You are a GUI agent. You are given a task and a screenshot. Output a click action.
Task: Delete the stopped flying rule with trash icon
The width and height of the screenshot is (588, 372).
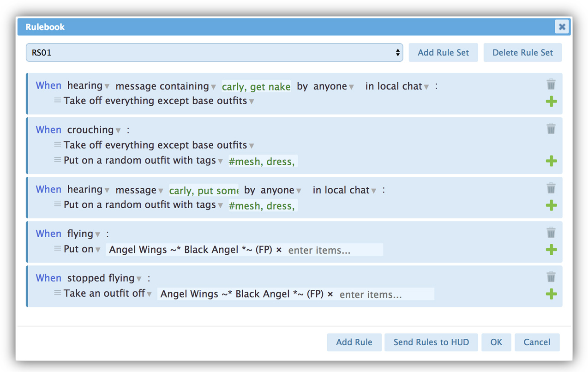tap(551, 276)
